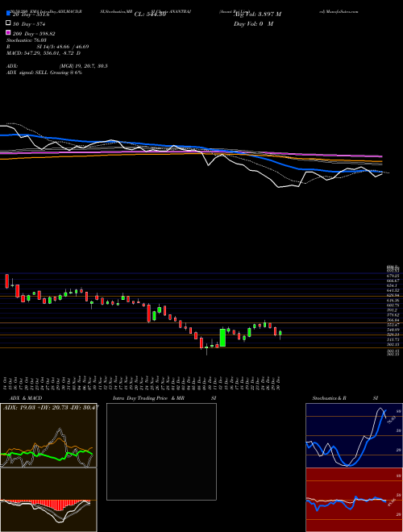Image resolution: width=403 pixels, height=532 pixels.
Task: Click the 641.52 price axis label
Action: [394, 291]
